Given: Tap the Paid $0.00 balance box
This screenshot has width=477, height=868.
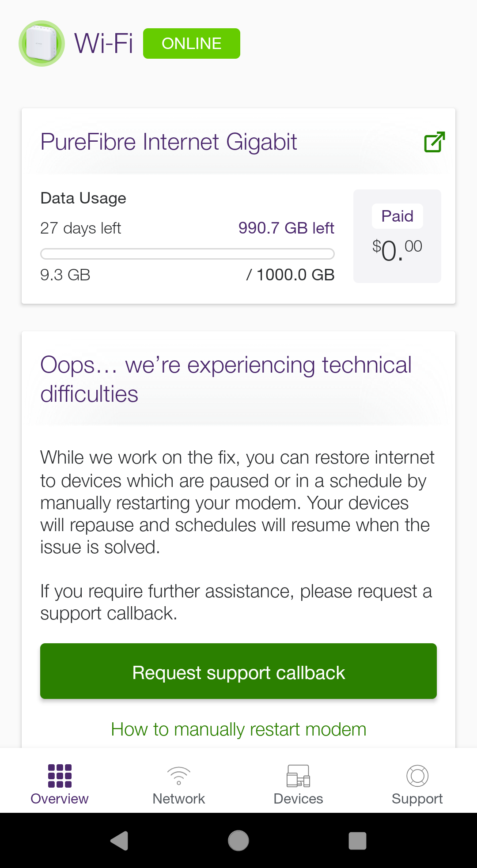Looking at the screenshot, I should pyautogui.click(x=397, y=236).
